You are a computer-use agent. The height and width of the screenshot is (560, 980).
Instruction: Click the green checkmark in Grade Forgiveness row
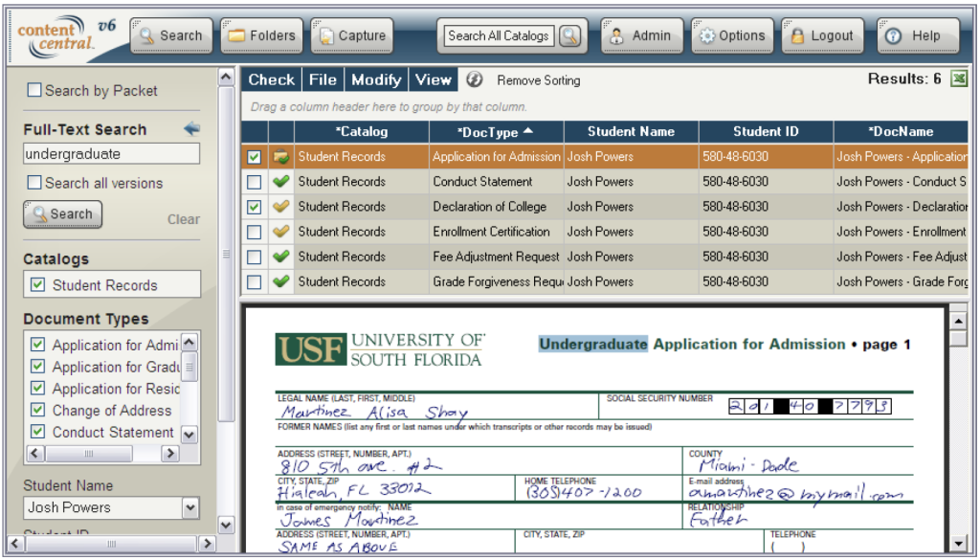pos(281,281)
